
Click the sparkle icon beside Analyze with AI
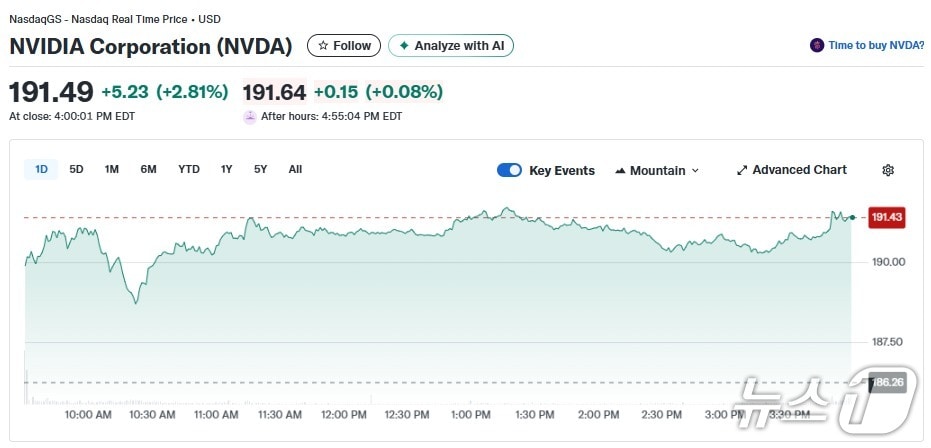(x=404, y=46)
